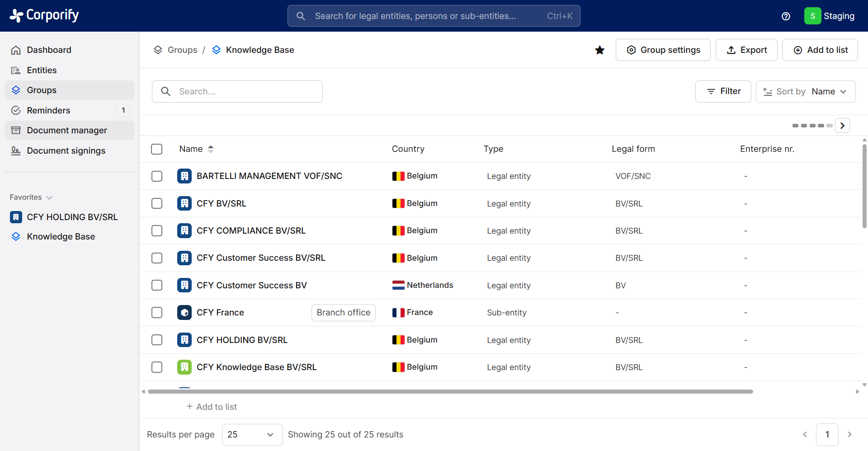868x451 pixels.
Task: Open the Sort by Name dropdown
Action: [x=806, y=92]
